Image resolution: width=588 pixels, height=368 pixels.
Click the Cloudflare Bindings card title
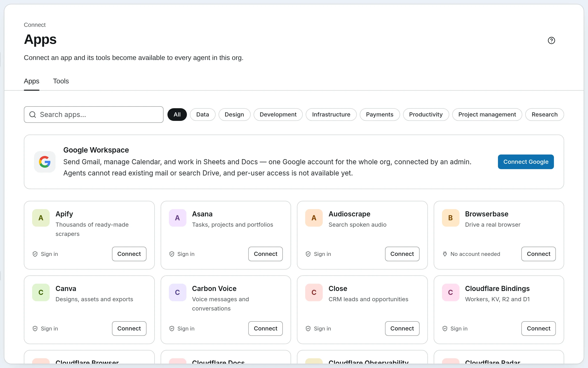pos(497,289)
